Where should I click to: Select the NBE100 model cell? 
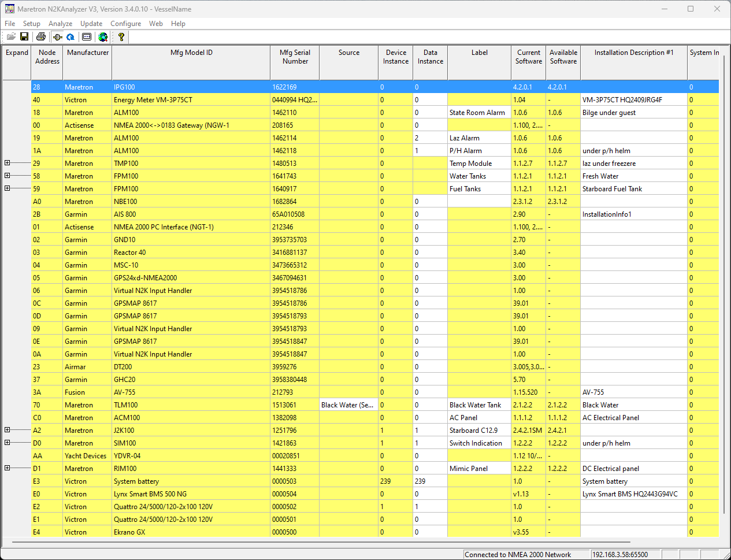click(191, 202)
